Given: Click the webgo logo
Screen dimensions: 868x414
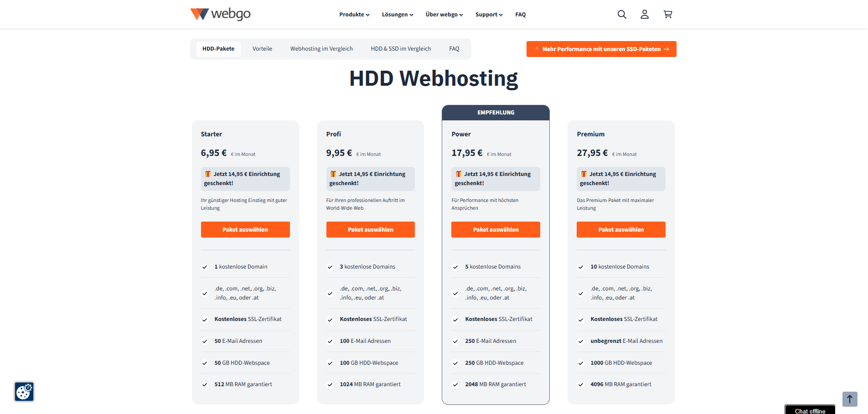Looking at the screenshot, I should 220,14.
